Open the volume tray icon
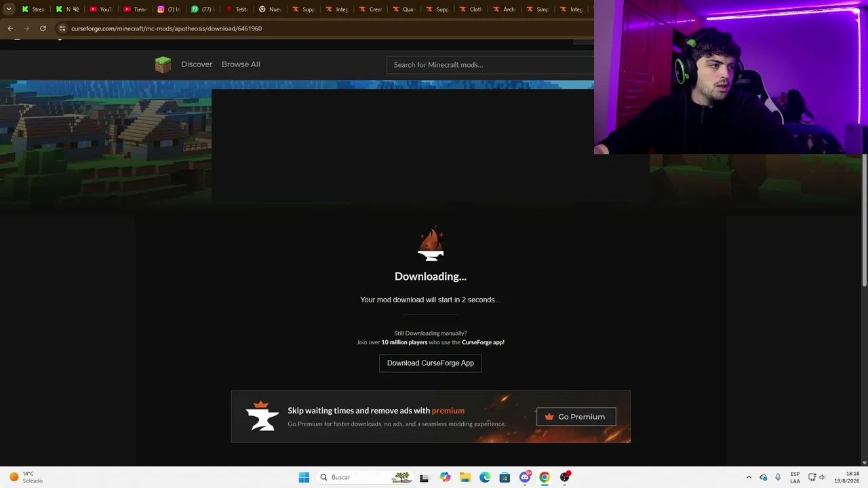The image size is (868, 488). tap(823, 477)
